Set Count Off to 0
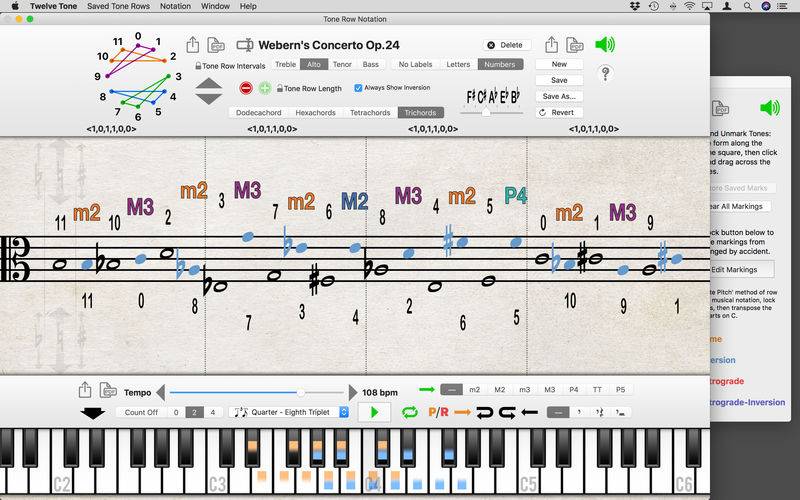 [x=176, y=412]
